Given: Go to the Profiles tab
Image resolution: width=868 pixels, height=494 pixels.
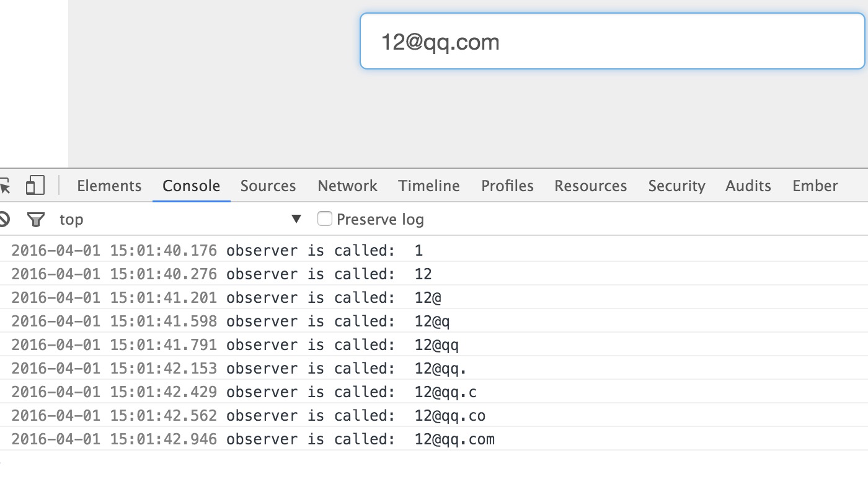Looking at the screenshot, I should tap(507, 186).
